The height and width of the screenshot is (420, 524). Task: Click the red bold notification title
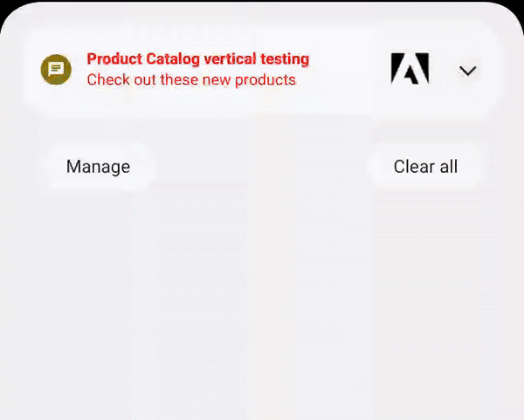click(198, 59)
